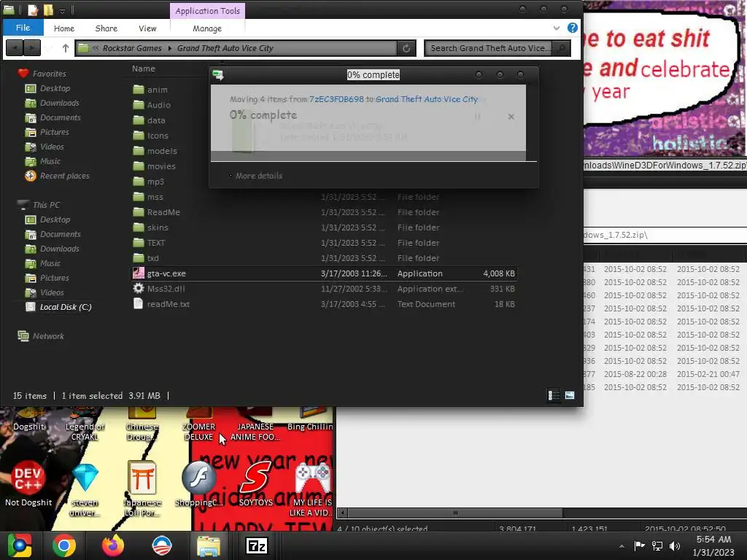Screen dimensions: 747x560
Task: Open Dev-C++ Not Dogshit desktop shortcut
Action: click(x=28, y=483)
